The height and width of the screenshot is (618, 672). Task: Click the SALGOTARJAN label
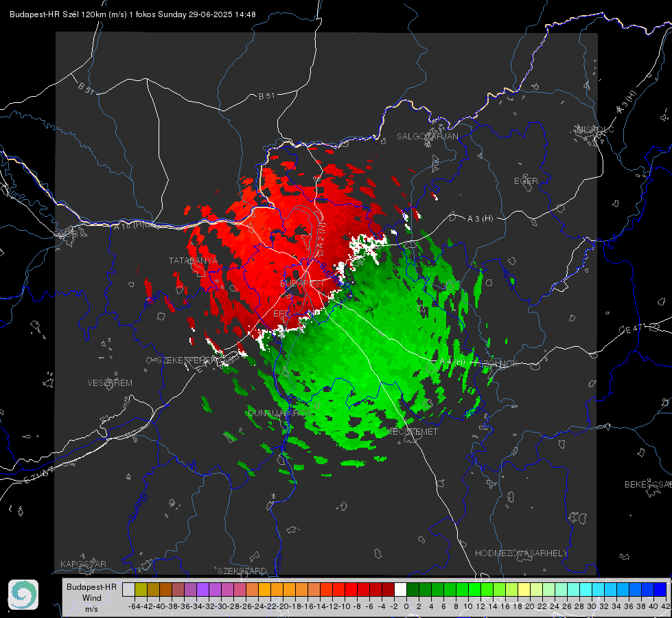click(427, 137)
